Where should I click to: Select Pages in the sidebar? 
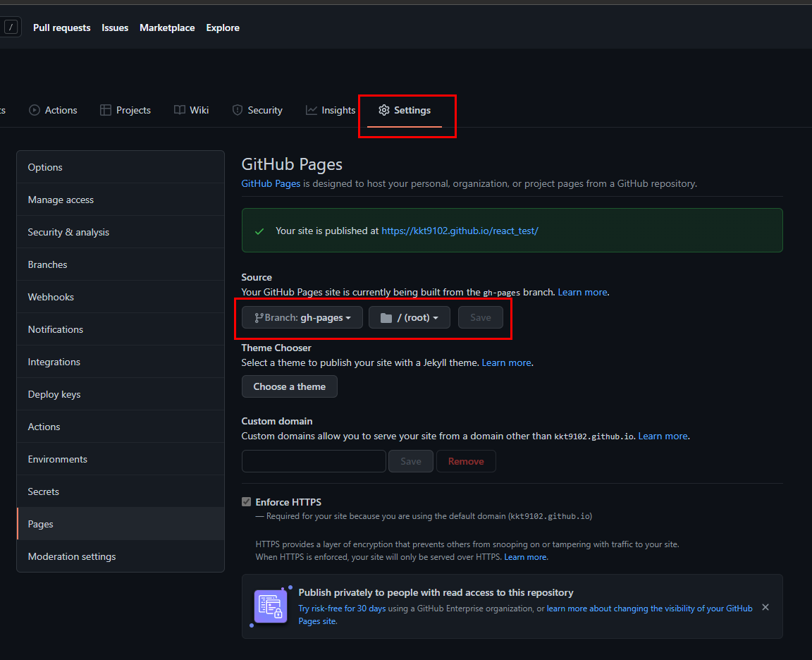click(x=121, y=524)
